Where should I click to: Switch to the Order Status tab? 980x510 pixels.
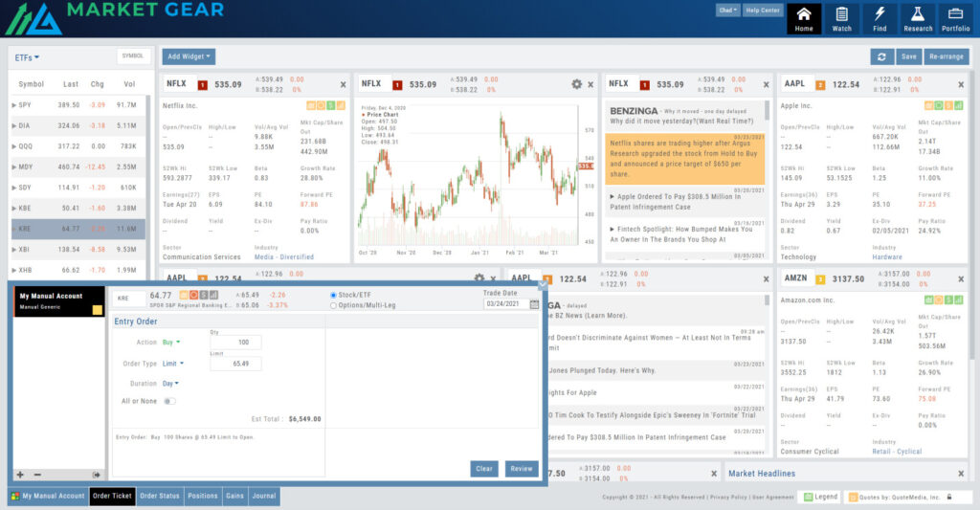[160, 497]
